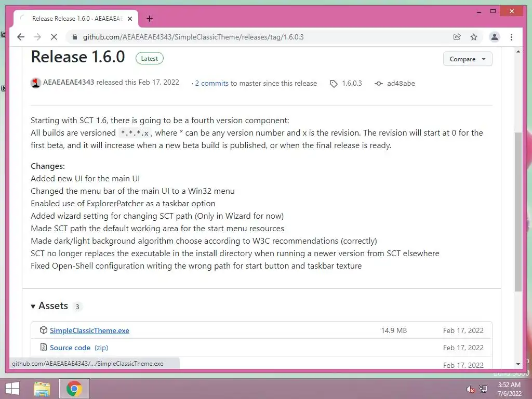Open the Compare dropdown
Image resolution: width=532 pixels, height=399 pixels.
[x=468, y=59]
